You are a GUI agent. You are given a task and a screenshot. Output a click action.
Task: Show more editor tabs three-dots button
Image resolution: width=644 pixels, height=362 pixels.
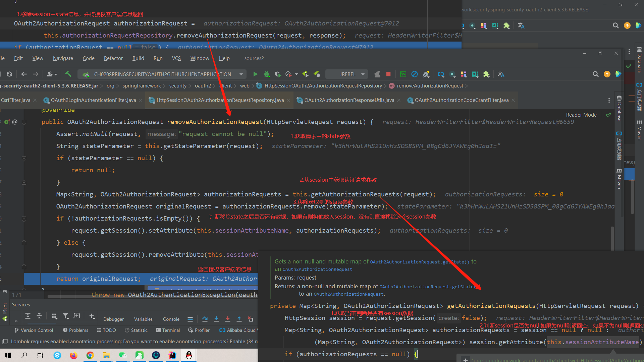point(609,100)
